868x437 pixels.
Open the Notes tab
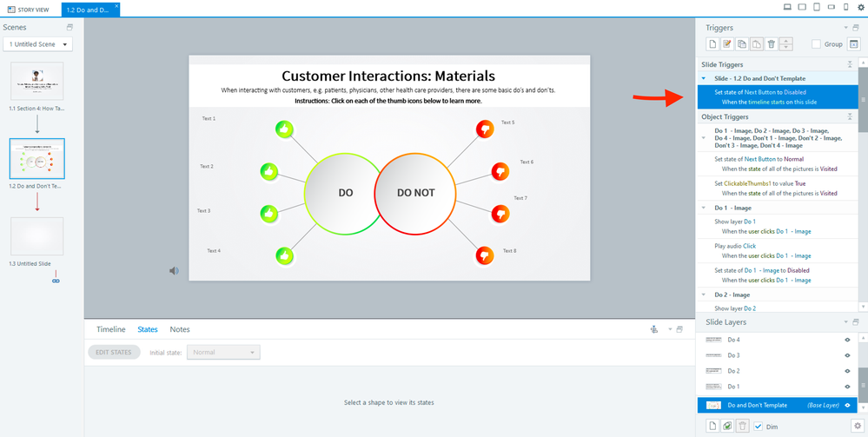[x=180, y=329]
